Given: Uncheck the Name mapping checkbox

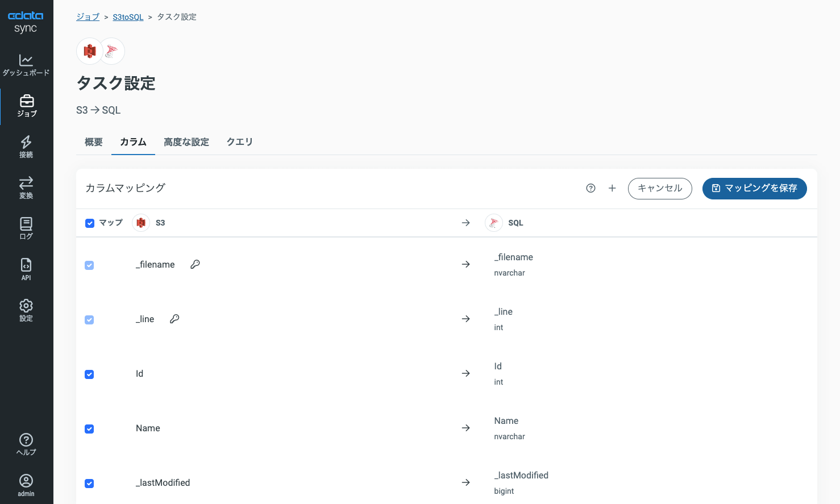Looking at the screenshot, I should [89, 429].
